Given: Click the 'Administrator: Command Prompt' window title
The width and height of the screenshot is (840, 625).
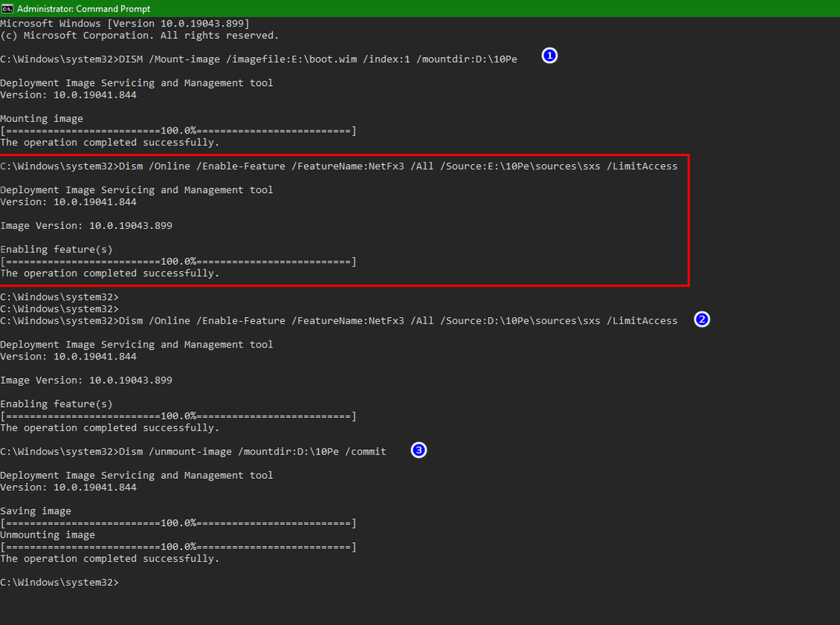Looking at the screenshot, I should point(84,9).
